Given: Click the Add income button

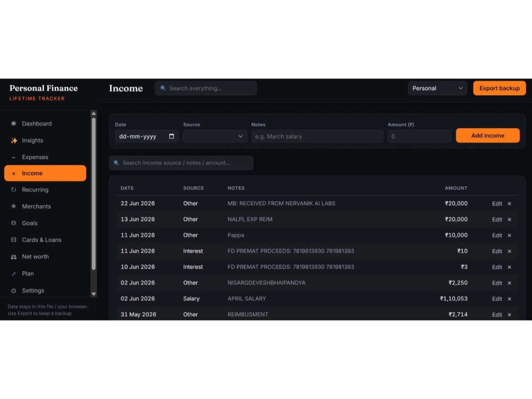Looking at the screenshot, I should (x=487, y=135).
